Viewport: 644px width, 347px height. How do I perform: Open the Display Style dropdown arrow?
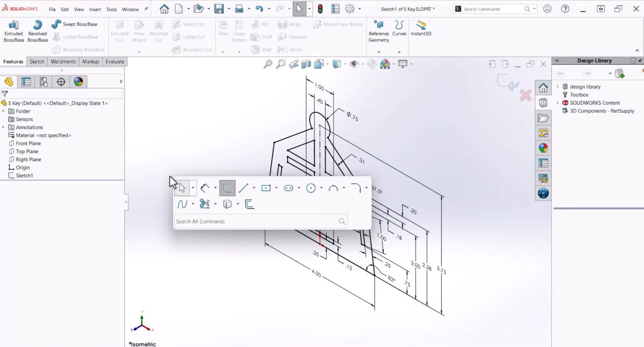click(x=345, y=64)
